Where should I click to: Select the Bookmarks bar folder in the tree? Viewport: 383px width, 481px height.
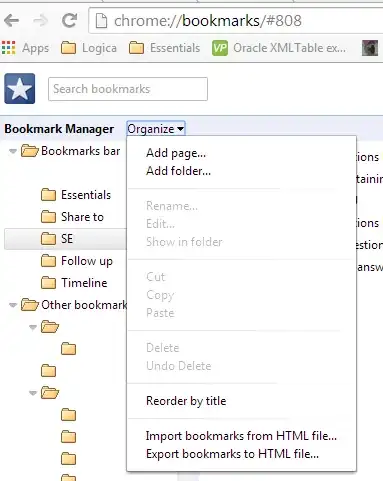(x=70, y=151)
